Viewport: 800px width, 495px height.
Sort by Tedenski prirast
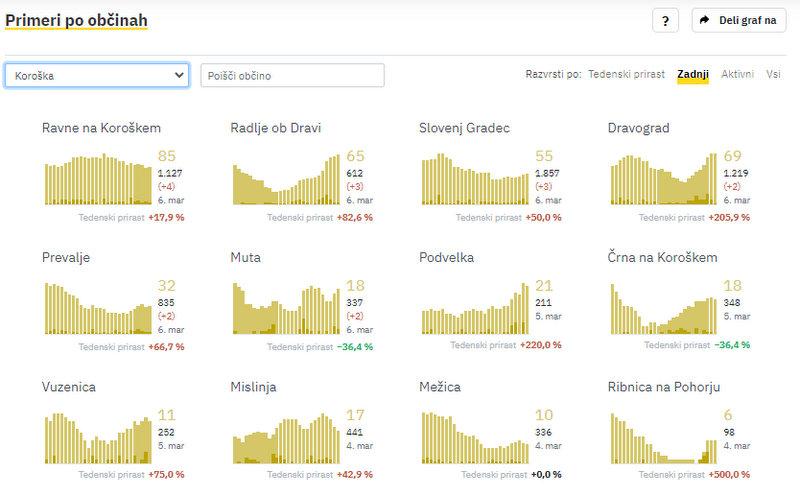[627, 75]
